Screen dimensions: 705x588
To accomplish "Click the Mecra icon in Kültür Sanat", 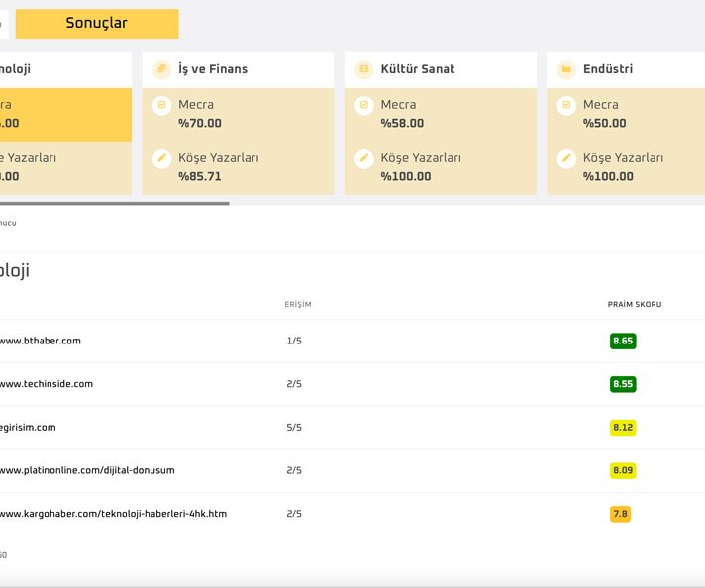I will (364, 105).
